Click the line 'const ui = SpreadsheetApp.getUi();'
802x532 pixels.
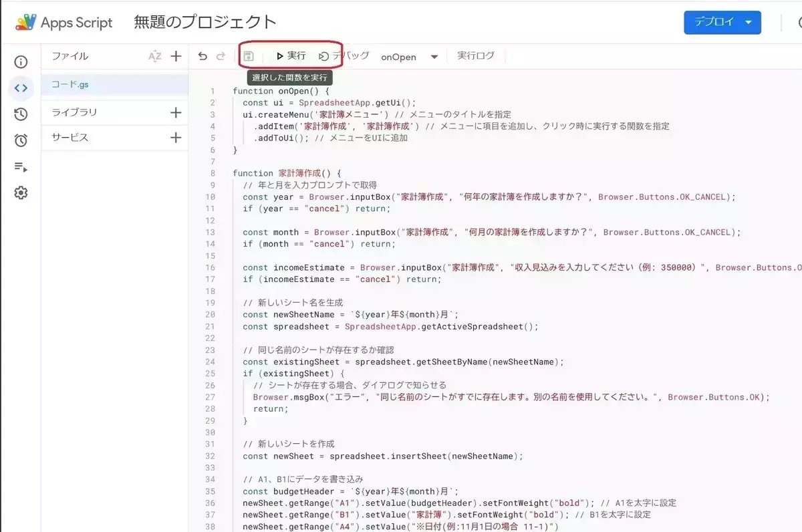click(329, 103)
